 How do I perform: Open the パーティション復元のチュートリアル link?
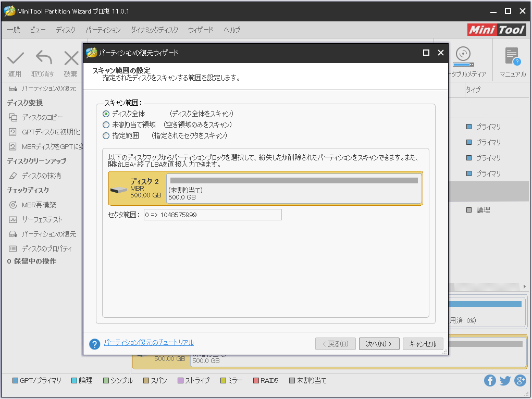149,343
